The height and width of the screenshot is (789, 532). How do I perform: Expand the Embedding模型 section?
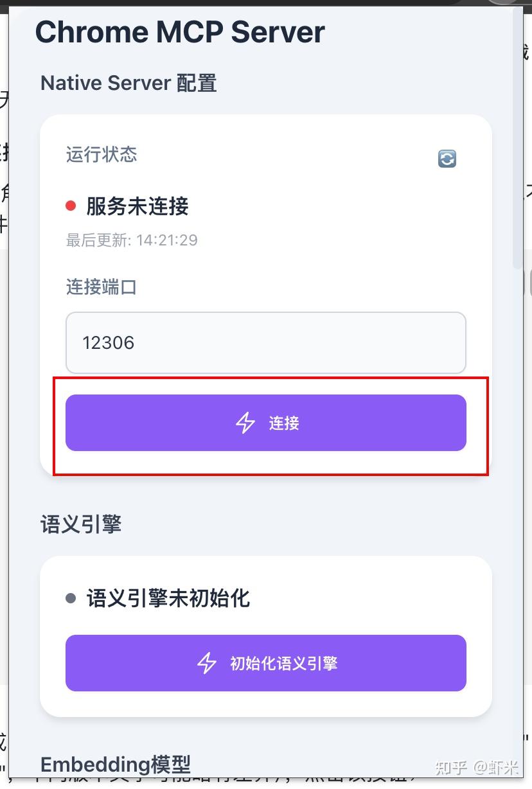116,764
